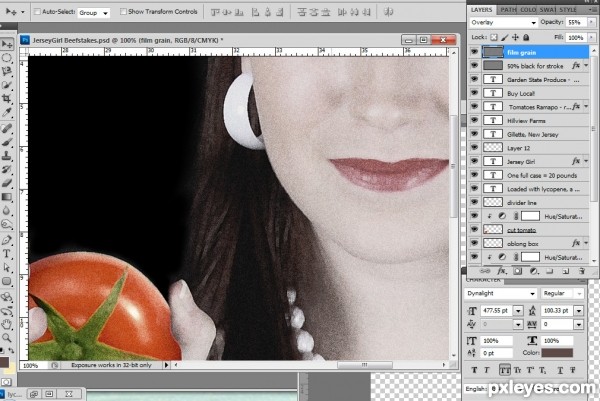Hide the Jersey Girl text layer
The image size is (600, 401).
[474, 161]
